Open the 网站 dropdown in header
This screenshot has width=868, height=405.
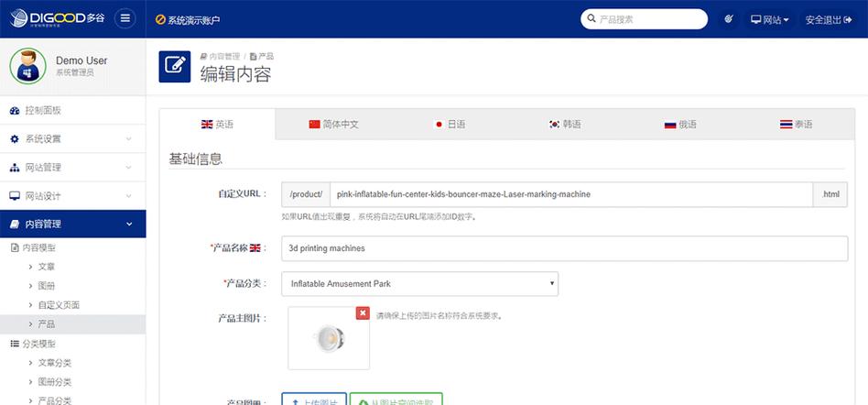coord(770,19)
